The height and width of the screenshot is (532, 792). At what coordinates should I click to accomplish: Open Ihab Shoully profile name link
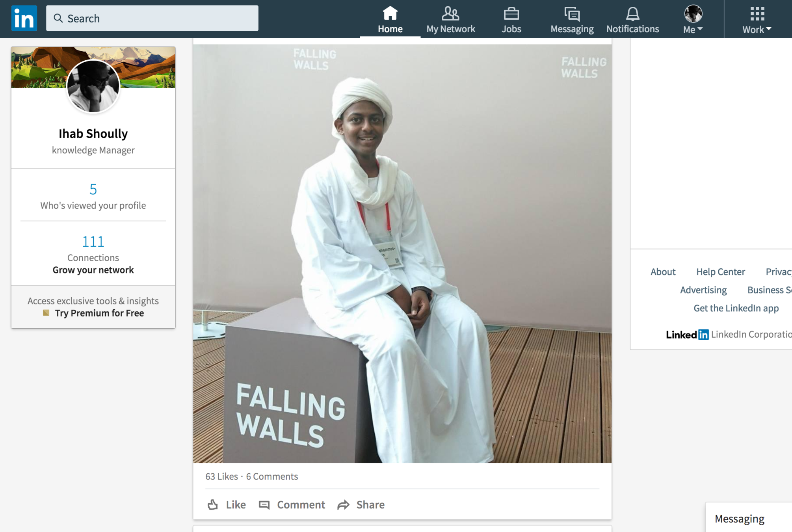[93, 134]
